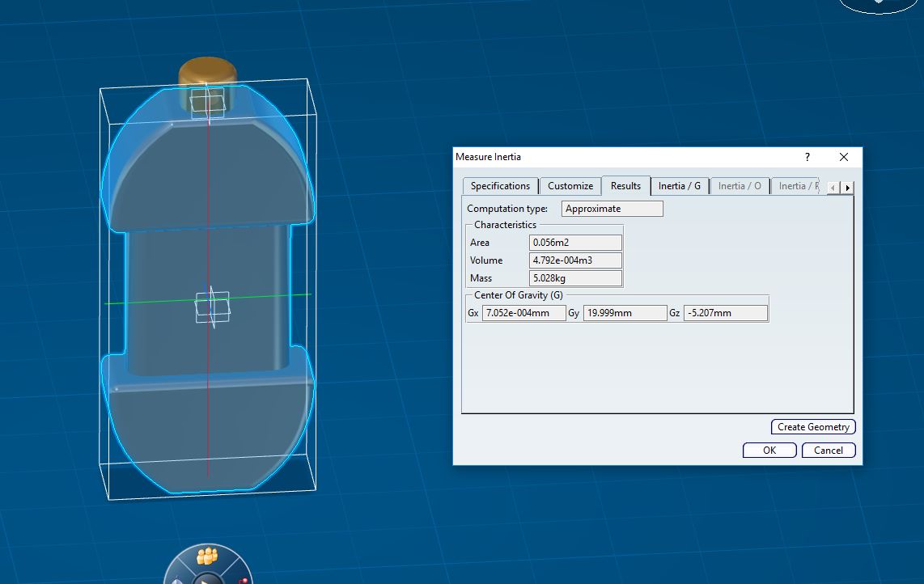Click the Volume value field

[x=575, y=260]
